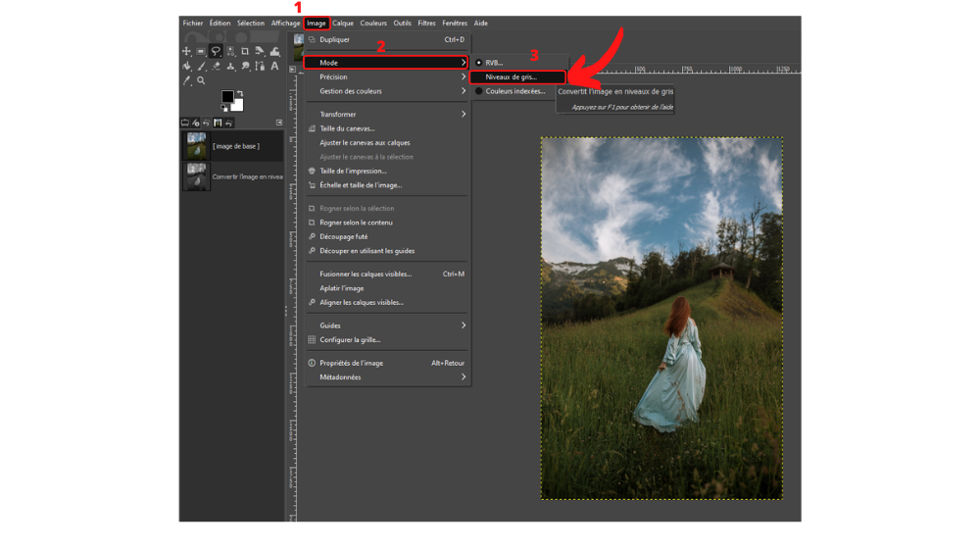Select the Move tool
This screenshot has height=549, width=980.
(x=186, y=51)
